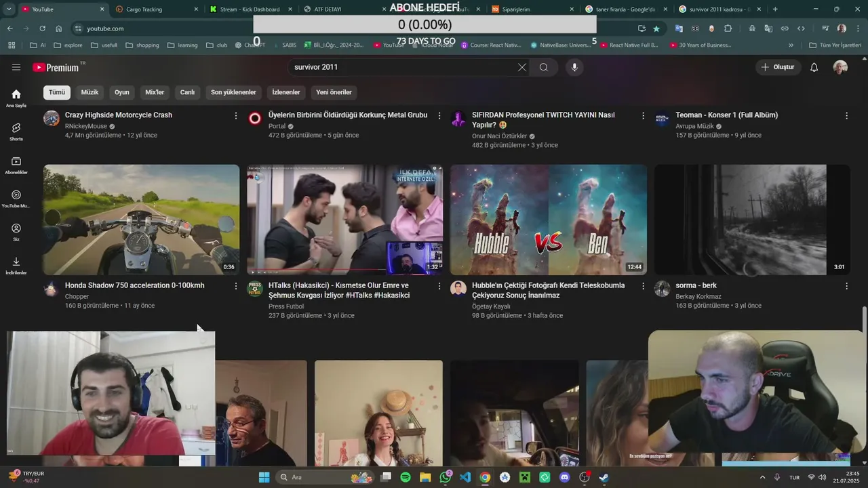The width and height of the screenshot is (868, 488).
Task: Select the Oyun filter chip
Action: [122, 92]
